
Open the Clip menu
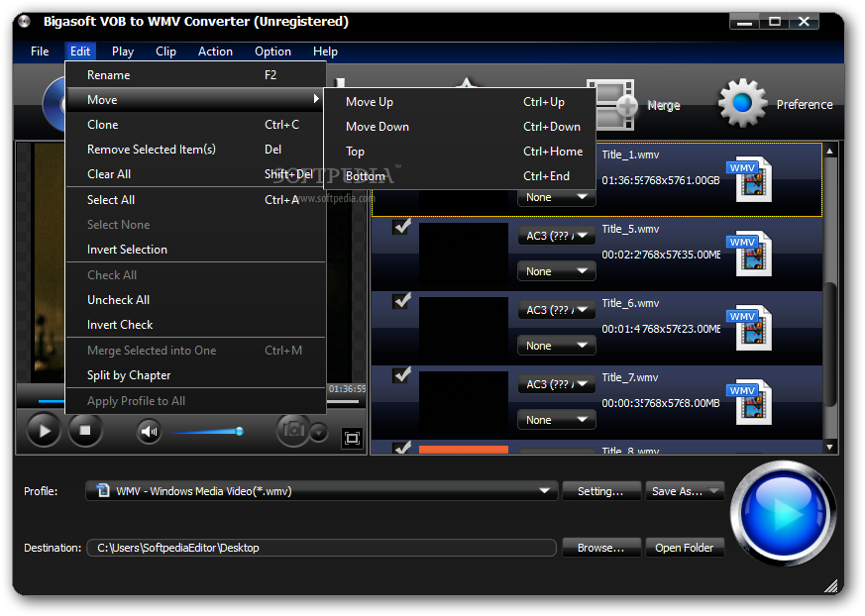[x=165, y=51]
